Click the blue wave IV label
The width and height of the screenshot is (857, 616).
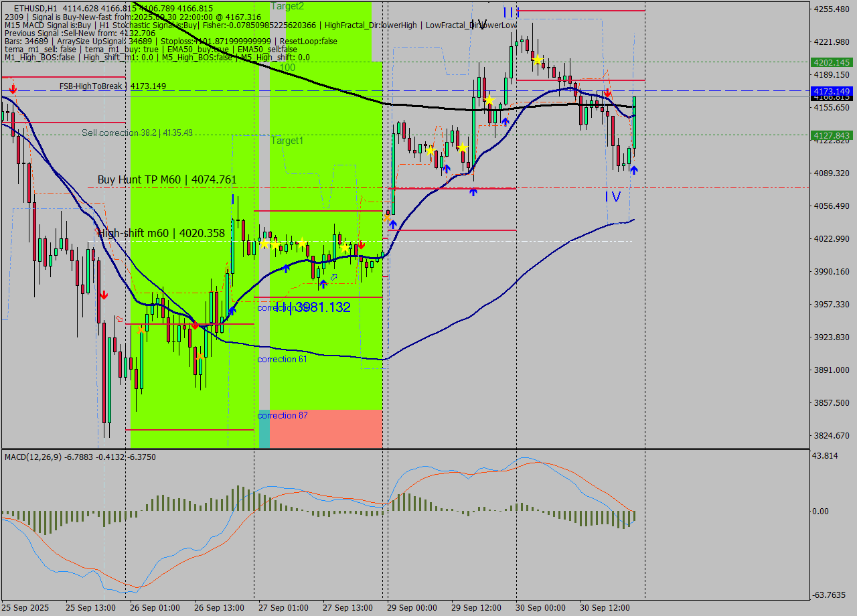coord(613,196)
